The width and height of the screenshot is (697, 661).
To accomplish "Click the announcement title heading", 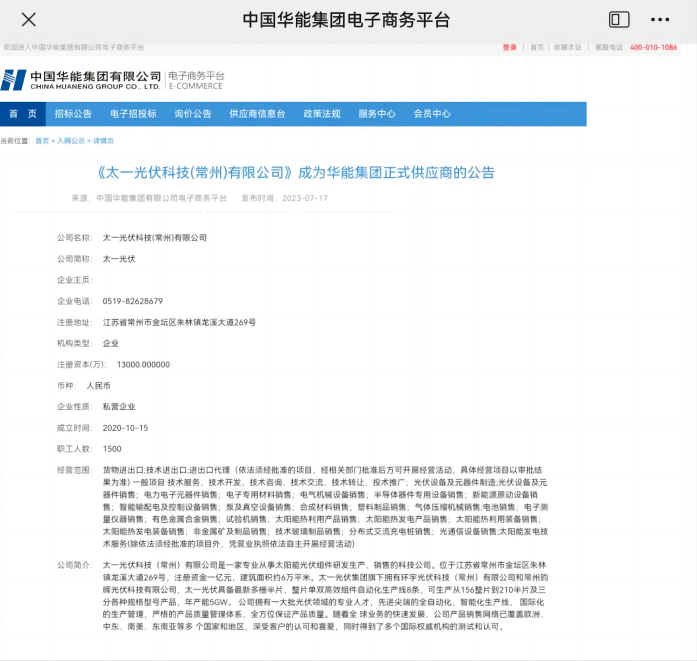I will [x=296, y=172].
